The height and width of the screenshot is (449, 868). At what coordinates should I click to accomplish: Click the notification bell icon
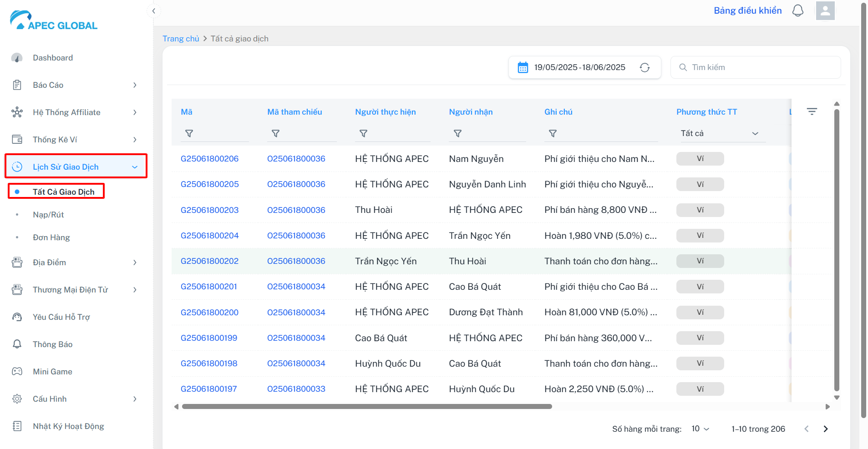[798, 10]
